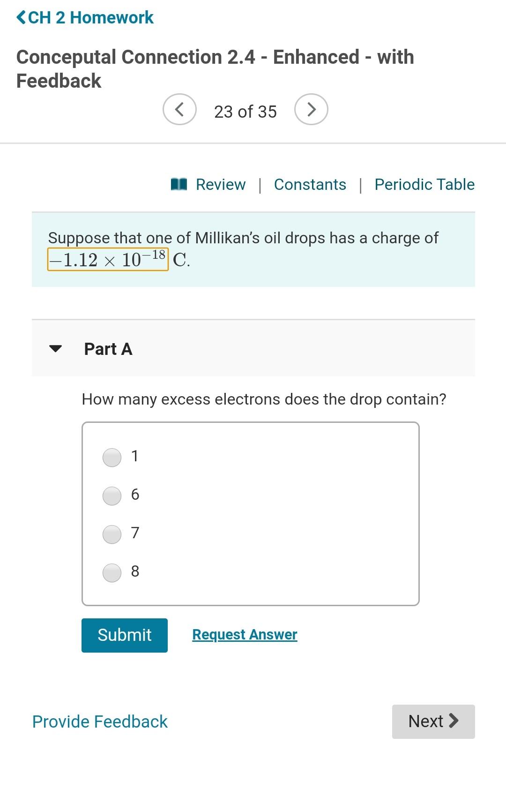Submit the selected answer
Screen dimensions: 506x812
tap(124, 635)
